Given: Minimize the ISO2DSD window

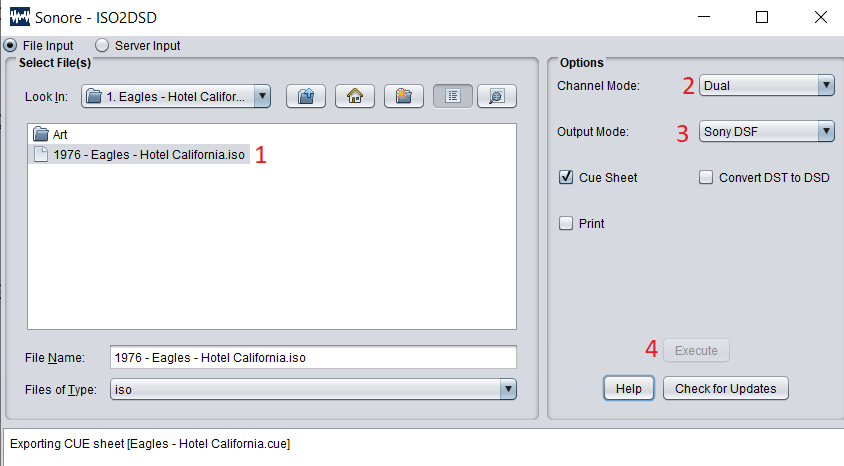Looking at the screenshot, I should (x=704, y=17).
